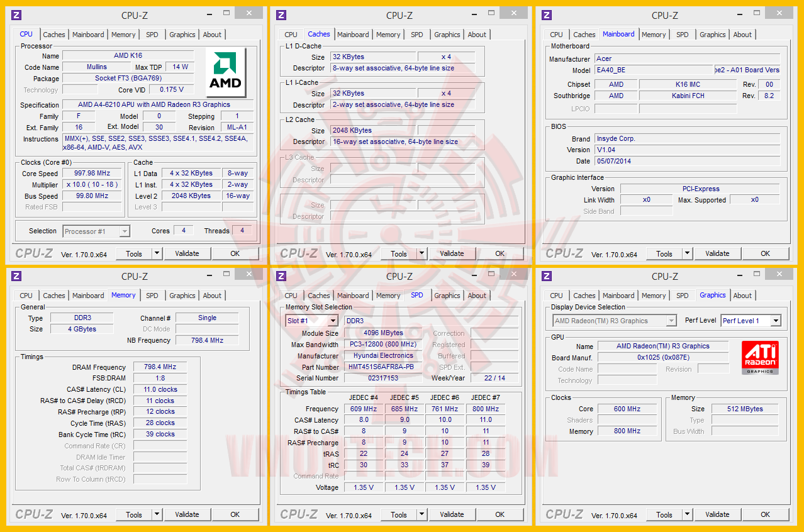This screenshot has width=804, height=532.
Task: Select CPU tab in the Graphics window
Action: [x=557, y=296]
